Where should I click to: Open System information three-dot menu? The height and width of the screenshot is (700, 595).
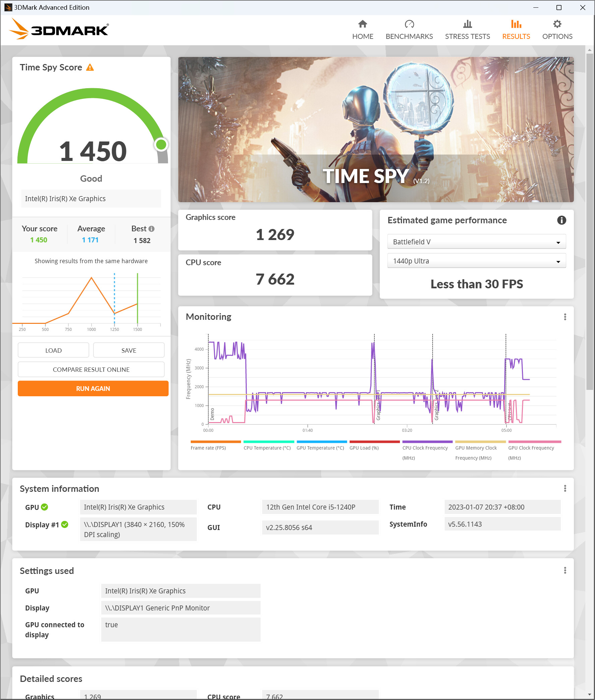click(x=564, y=488)
